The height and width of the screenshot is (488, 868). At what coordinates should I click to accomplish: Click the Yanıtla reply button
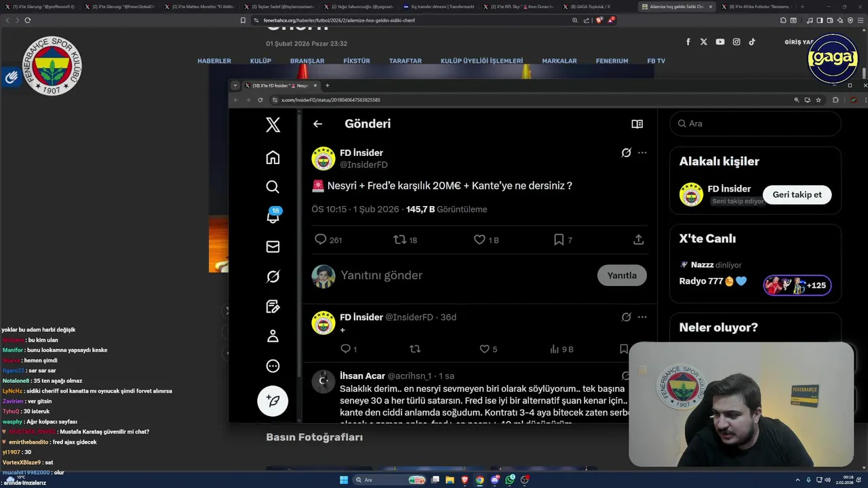pos(622,275)
